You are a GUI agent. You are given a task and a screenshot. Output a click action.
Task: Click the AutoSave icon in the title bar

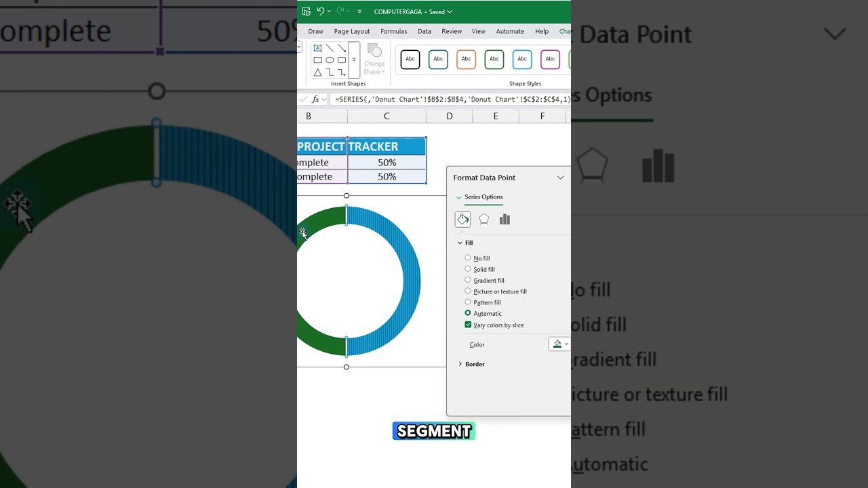click(306, 12)
